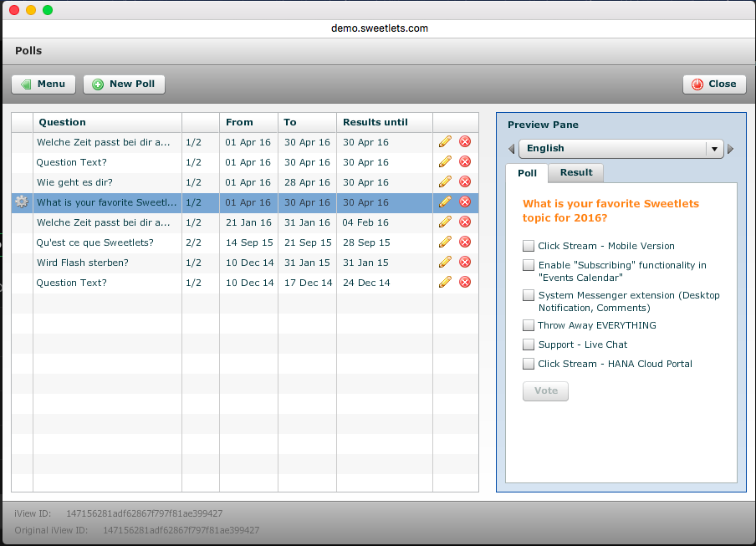This screenshot has width=756, height=546.
Task: Delete 'Question Text?' poll dated 01 Apr 16
Action: tap(465, 162)
